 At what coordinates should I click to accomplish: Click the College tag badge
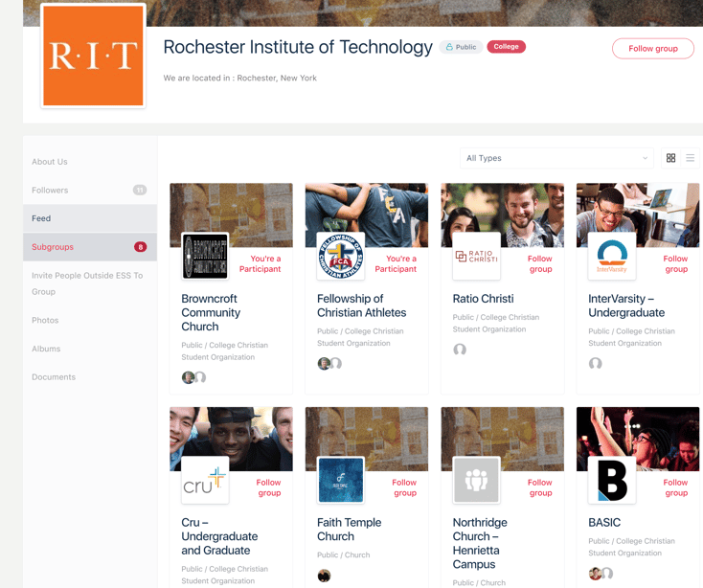pos(506,47)
